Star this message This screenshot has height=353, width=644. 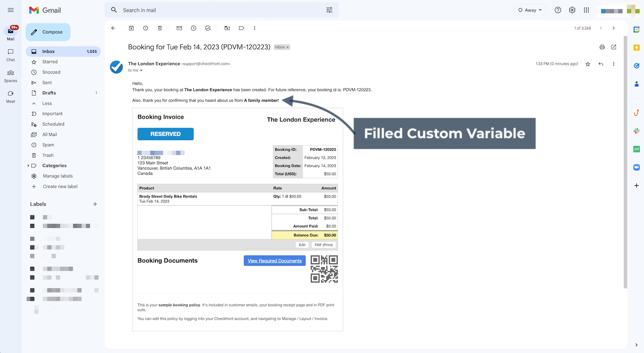coord(588,64)
